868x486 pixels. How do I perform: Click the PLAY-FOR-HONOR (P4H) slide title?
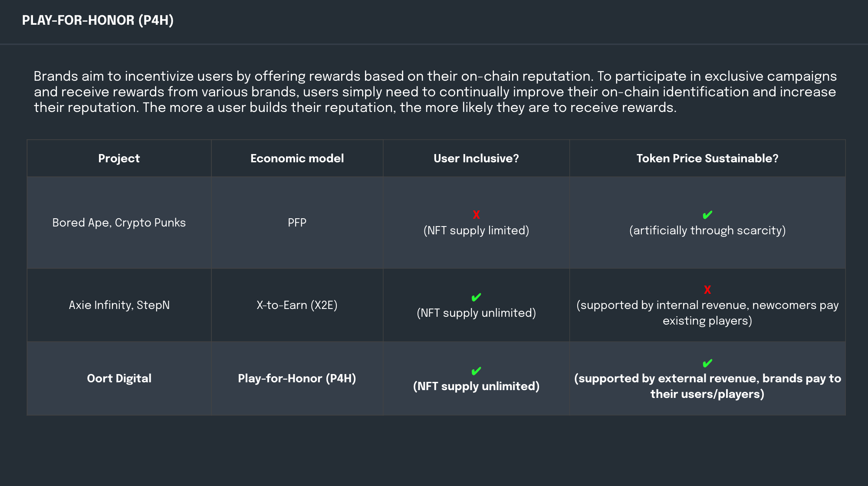point(98,20)
